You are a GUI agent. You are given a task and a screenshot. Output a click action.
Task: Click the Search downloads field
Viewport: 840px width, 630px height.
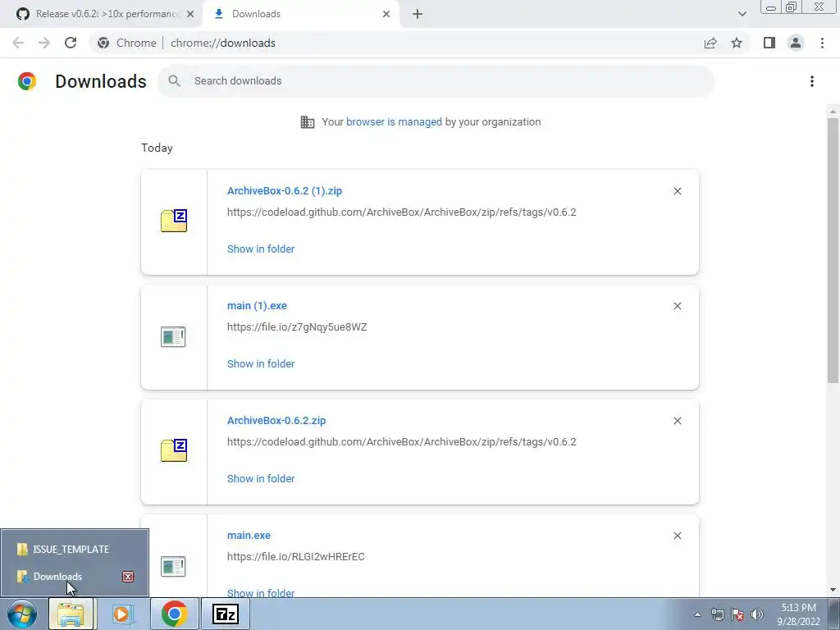(436, 81)
